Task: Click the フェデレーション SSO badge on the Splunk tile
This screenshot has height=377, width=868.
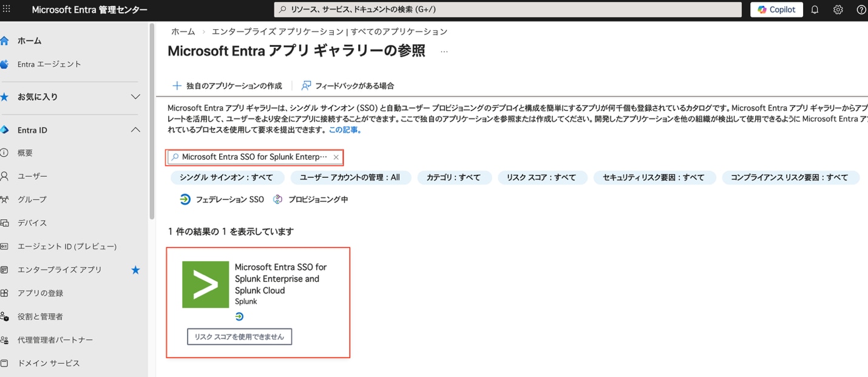Action: click(x=240, y=316)
